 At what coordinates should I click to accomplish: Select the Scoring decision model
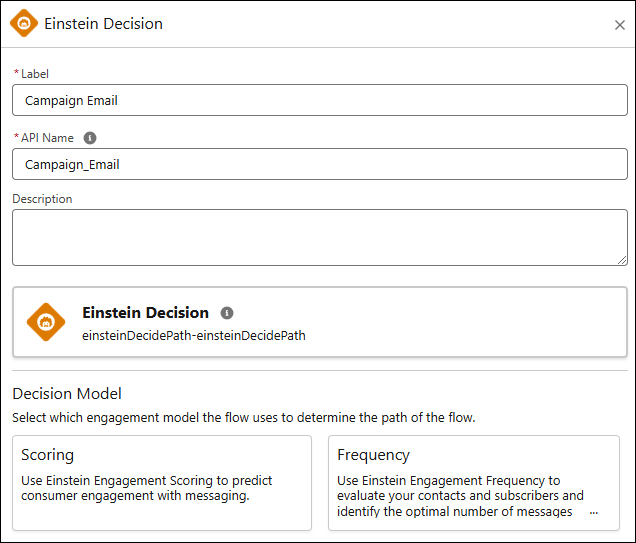(162, 483)
